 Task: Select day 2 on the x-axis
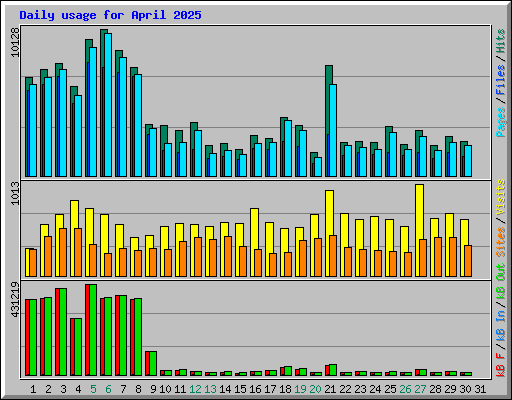coord(48,389)
